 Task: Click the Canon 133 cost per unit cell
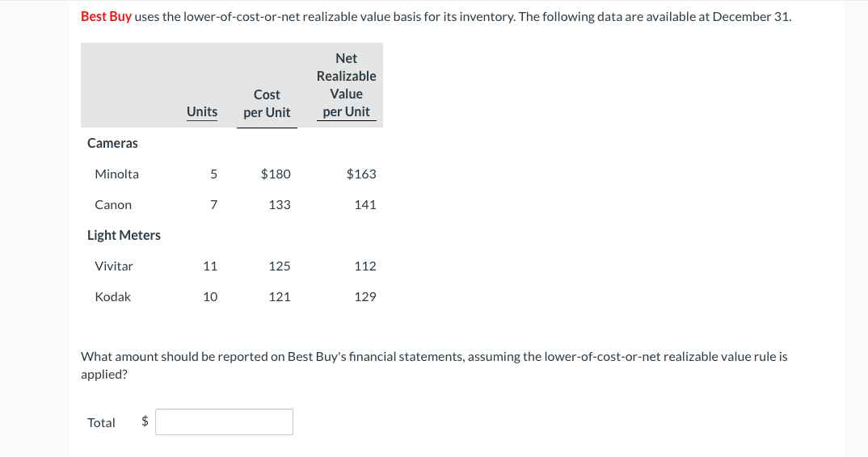point(280,205)
